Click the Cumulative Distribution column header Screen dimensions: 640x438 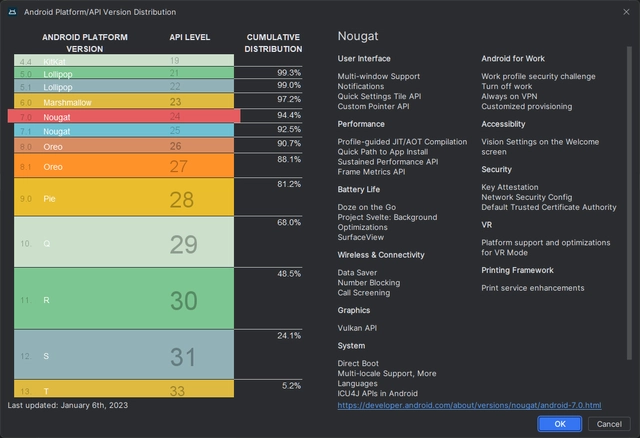pyautogui.click(x=273, y=43)
